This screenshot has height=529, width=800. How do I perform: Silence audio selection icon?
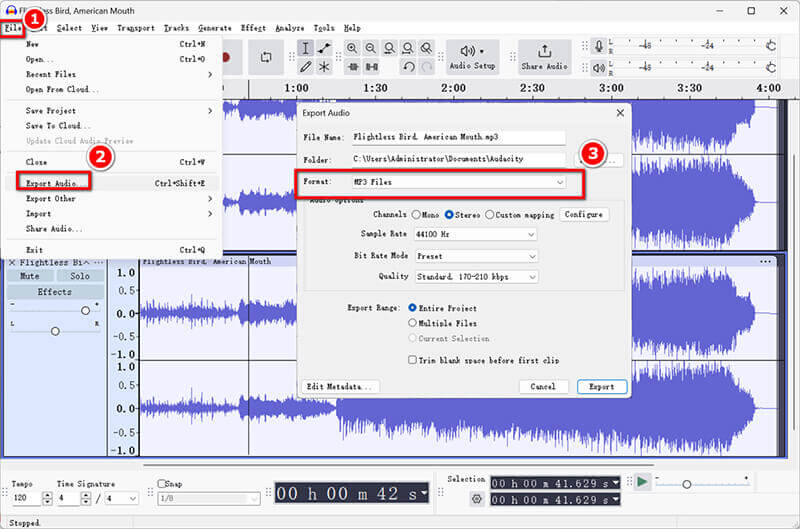pyautogui.click(x=372, y=67)
